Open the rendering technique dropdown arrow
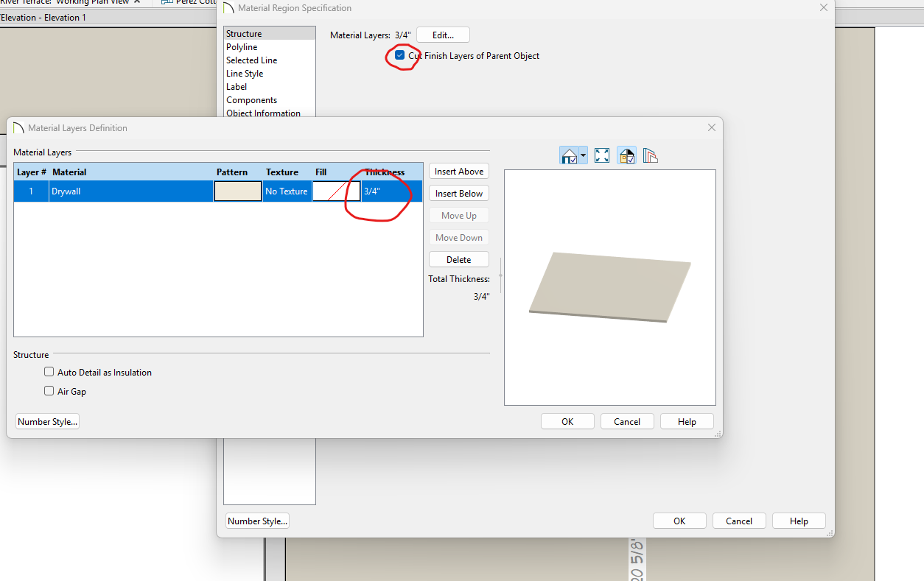 584,155
